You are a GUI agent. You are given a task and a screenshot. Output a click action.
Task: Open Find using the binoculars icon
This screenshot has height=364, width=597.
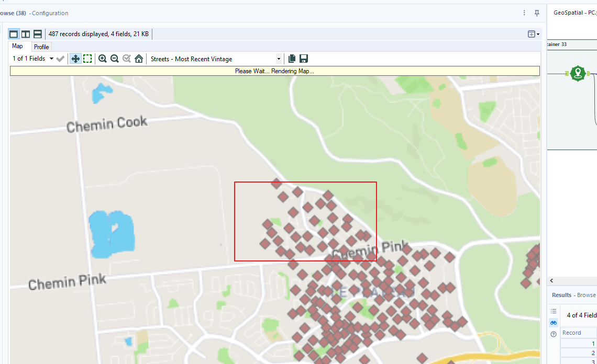(x=554, y=323)
